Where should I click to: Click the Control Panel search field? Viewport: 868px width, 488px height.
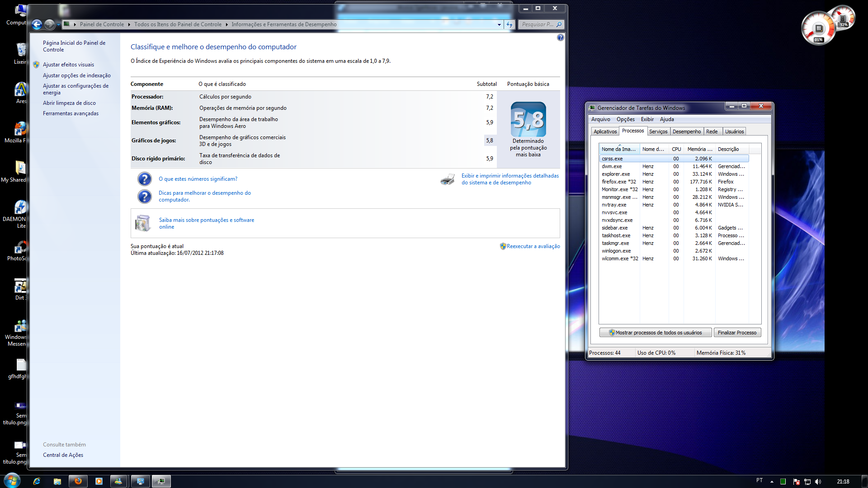(x=537, y=24)
